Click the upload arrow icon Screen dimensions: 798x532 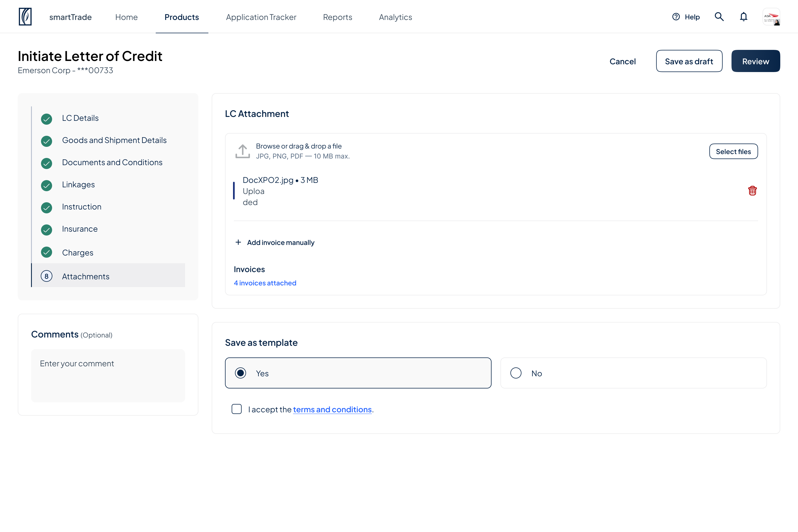(x=243, y=151)
